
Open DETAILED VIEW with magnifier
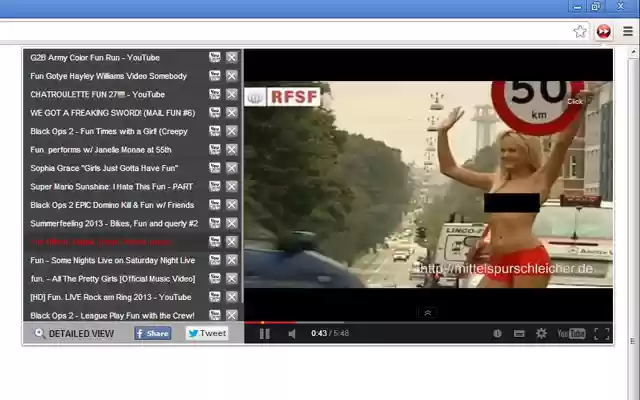74,333
